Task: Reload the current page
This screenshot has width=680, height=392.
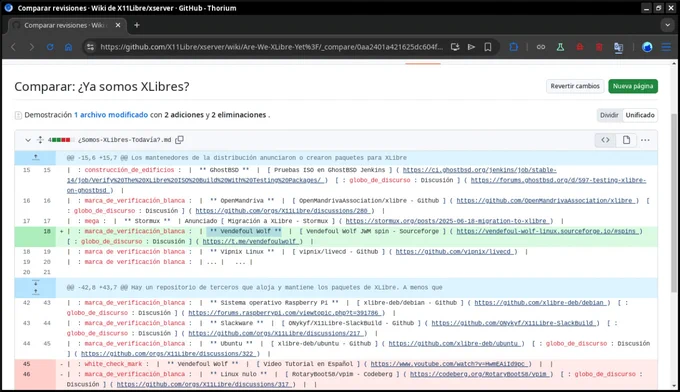Action: (x=50, y=47)
